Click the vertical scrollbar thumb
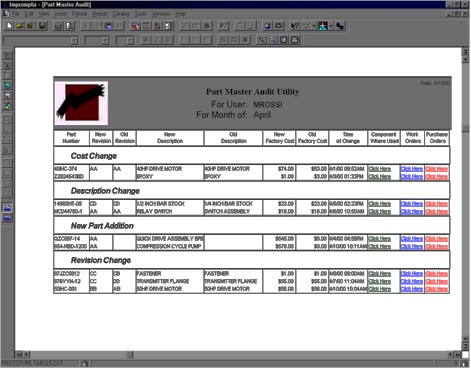The image size is (471, 369). pyautogui.click(x=465, y=129)
